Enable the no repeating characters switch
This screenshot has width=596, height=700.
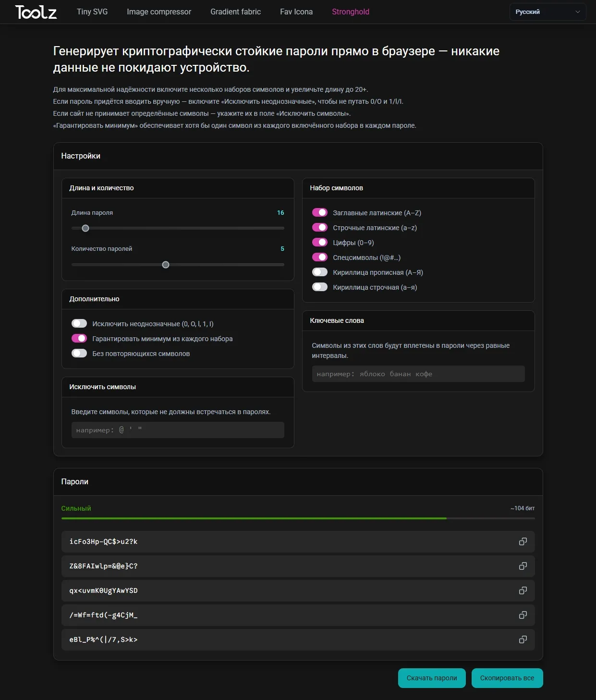pyautogui.click(x=79, y=353)
